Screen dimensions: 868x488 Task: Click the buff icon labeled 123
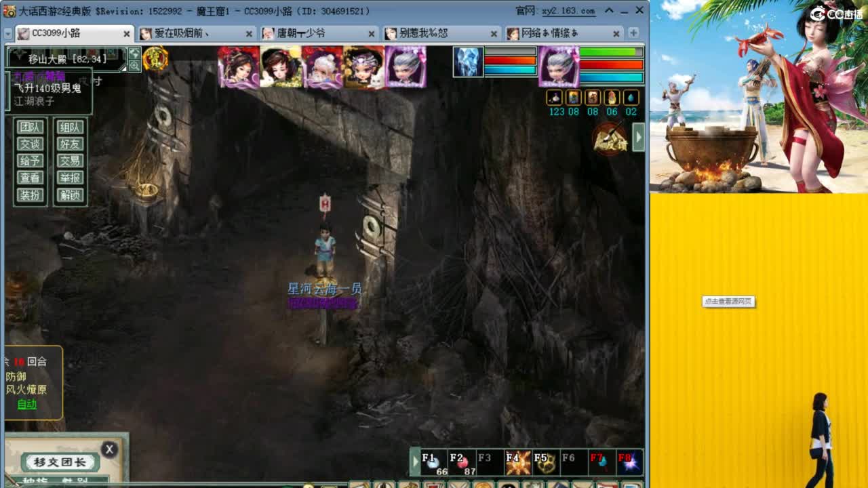pyautogui.click(x=555, y=98)
